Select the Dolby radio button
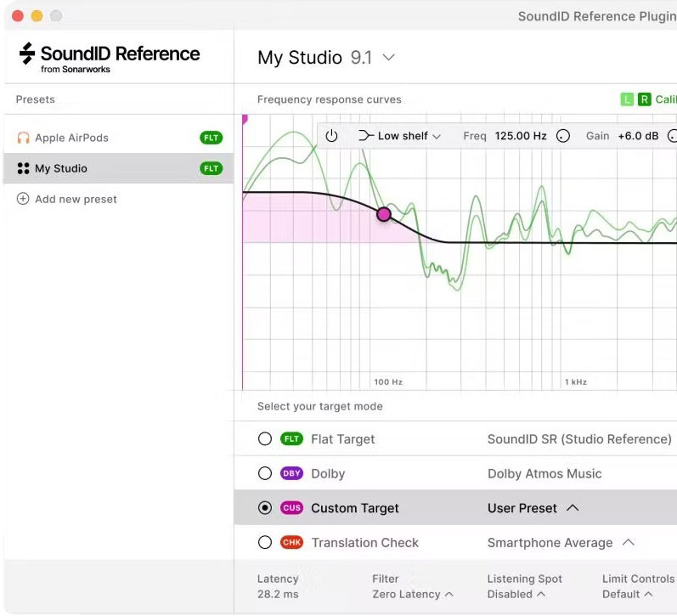677x616 pixels. [x=265, y=473]
